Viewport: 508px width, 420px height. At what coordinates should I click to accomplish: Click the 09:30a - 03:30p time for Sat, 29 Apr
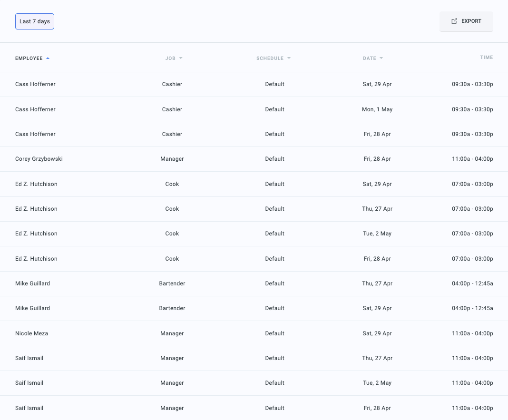coord(472,84)
